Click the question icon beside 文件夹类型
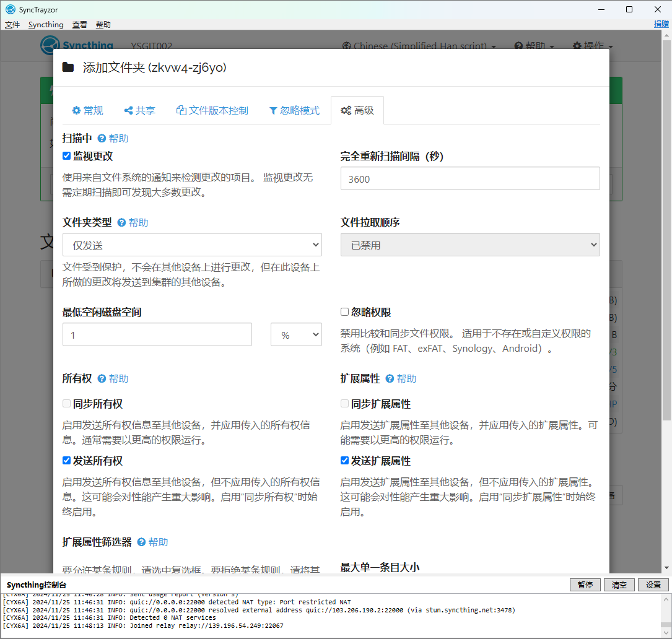The image size is (672, 639). (x=121, y=223)
